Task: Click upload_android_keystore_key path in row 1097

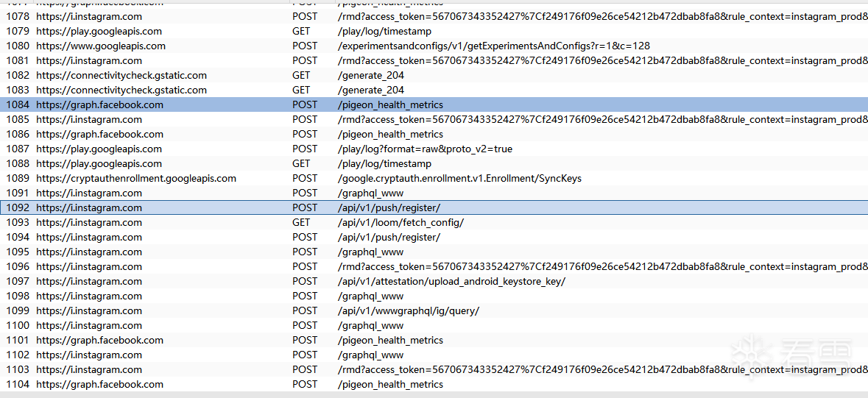Action: (451, 281)
